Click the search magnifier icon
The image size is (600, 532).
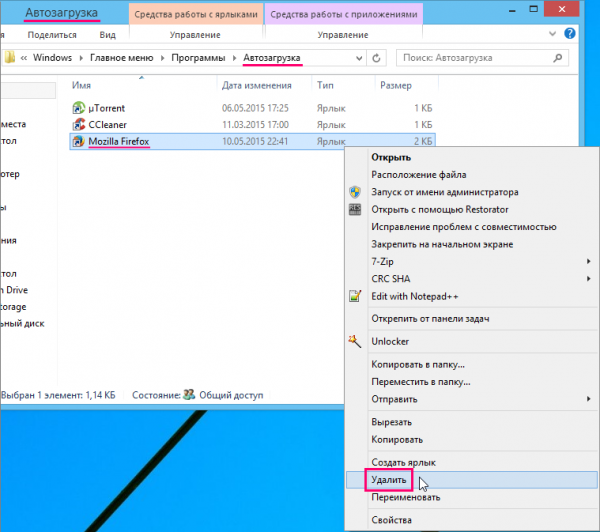click(x=558, y=58)
